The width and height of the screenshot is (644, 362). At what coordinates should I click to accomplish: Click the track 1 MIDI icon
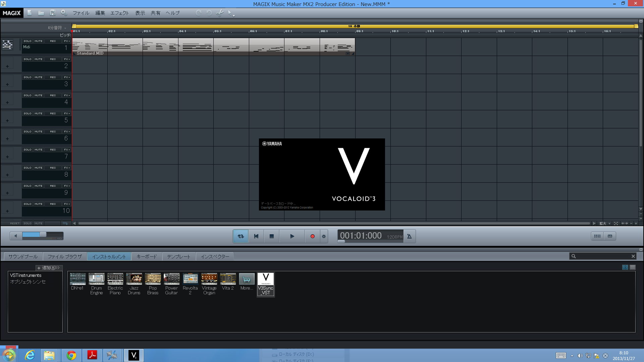(7, 45)
